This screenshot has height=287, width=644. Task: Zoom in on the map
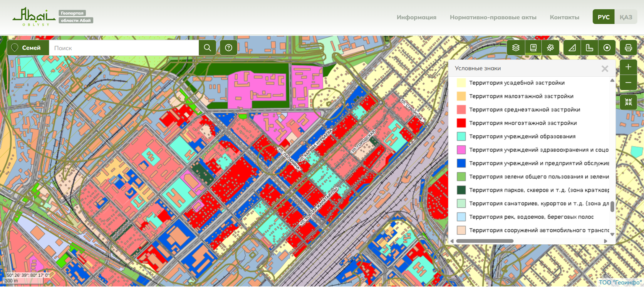[628, 67]
